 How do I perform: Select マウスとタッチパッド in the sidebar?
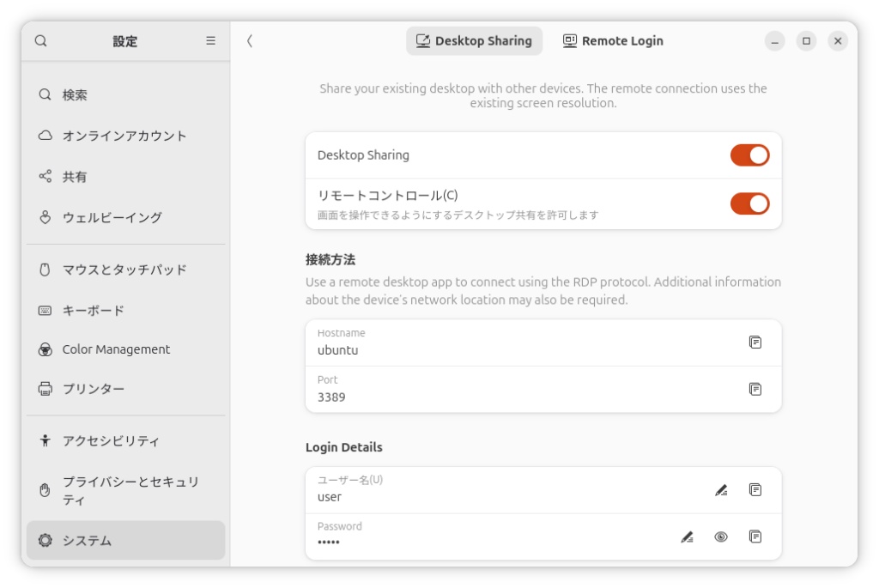tap(124, 270)
